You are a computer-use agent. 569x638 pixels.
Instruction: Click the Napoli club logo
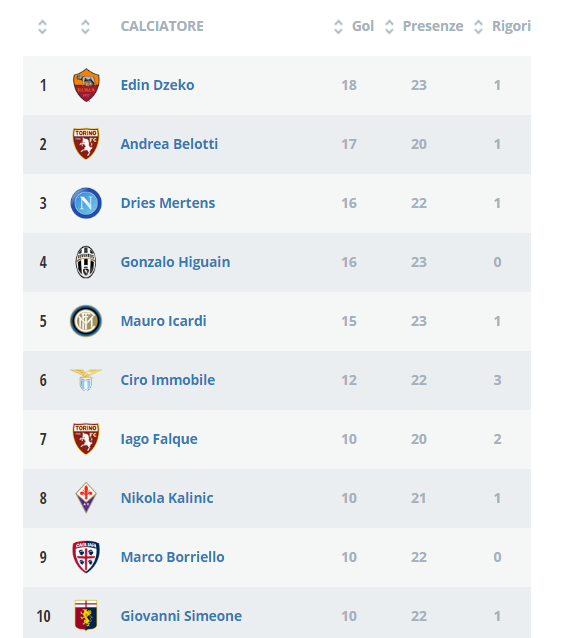[x=86, y=203]
